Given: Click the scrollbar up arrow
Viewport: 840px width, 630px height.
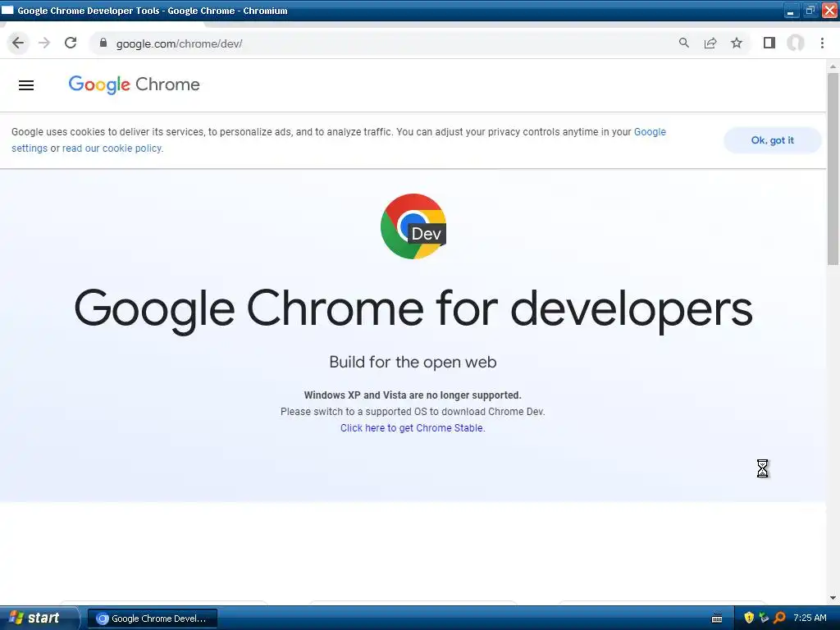Looking at the screenshot, I should click(x=833, y=67).
